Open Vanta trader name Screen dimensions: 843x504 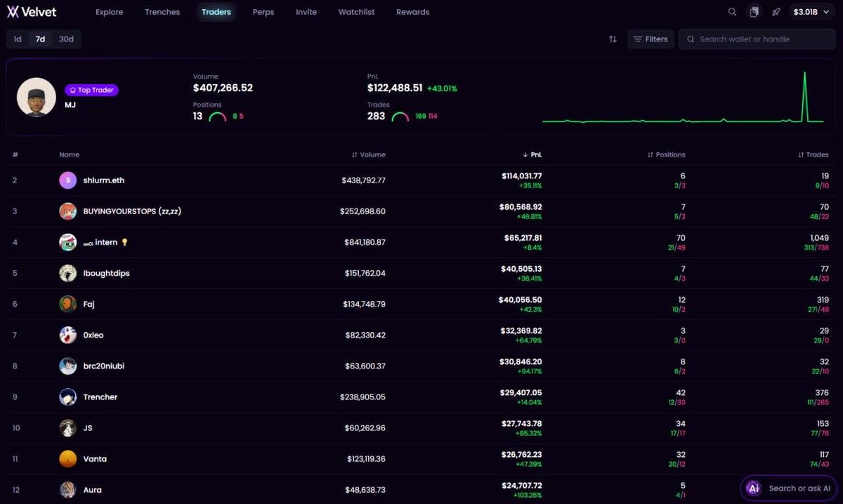[95, 458]
